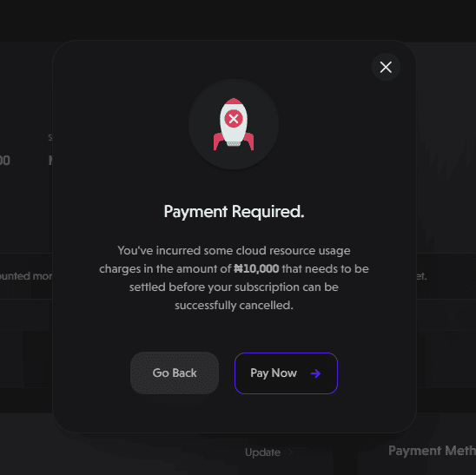This screenshot has width=476, height=475.
Task: Select the Go Back button
Action: (x=175, y=373)
